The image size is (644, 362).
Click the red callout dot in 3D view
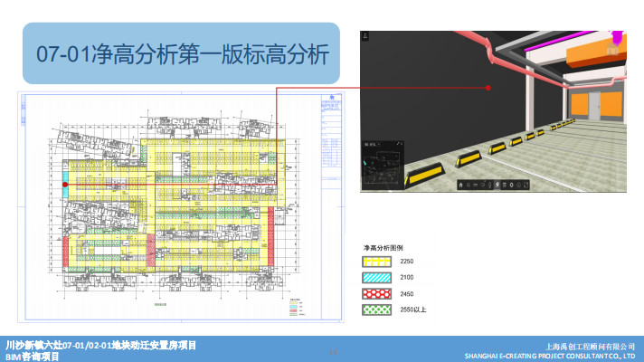point(488,88)
